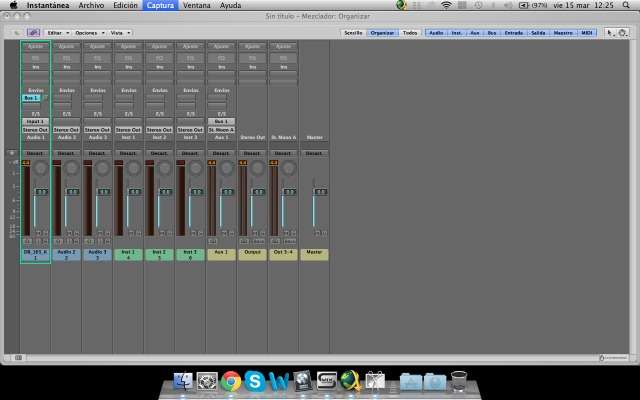The height and width of the screenshot is (400, 640).
Task: Open Google Chrome from the Dock
Action: pos(231,380)
